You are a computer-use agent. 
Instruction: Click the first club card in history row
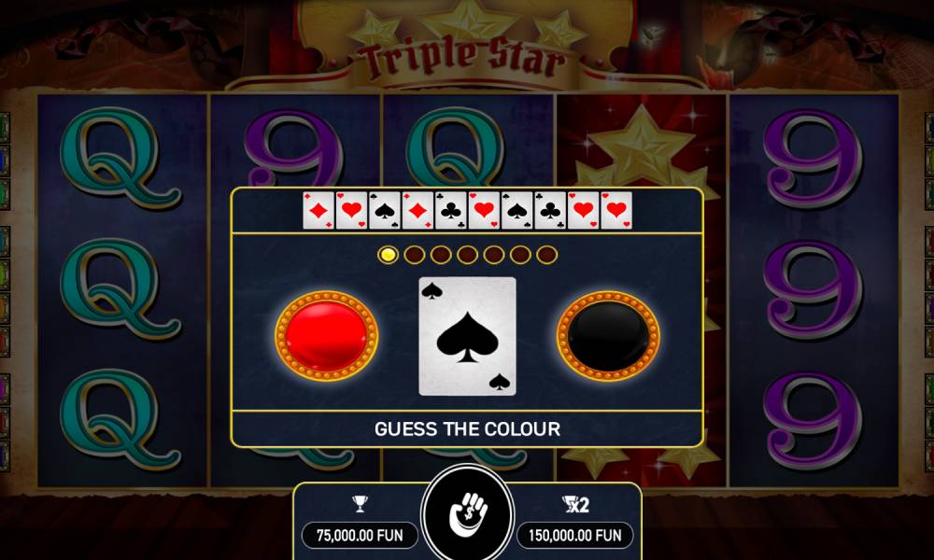point(451,211)
